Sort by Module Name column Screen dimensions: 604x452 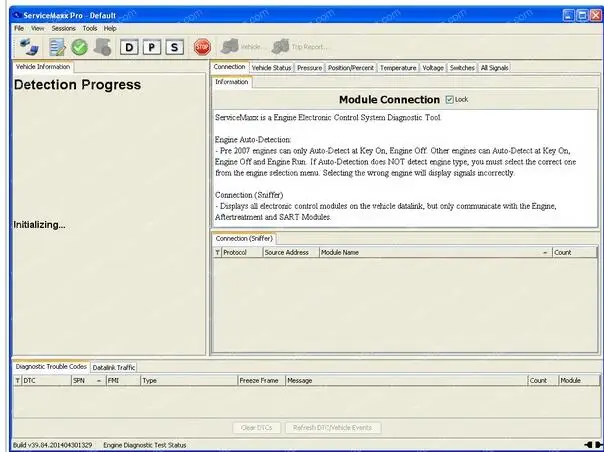pos(436,252)
